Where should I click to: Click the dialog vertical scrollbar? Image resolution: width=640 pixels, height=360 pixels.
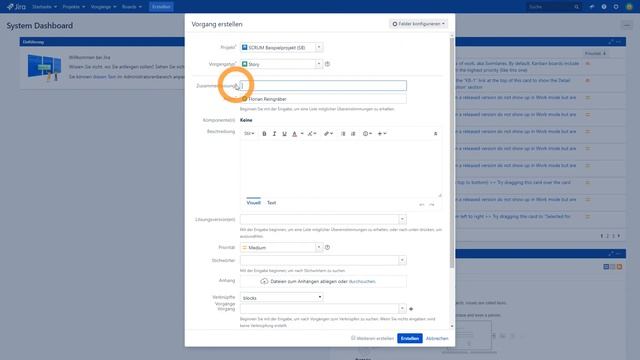(x=452, y=153)
